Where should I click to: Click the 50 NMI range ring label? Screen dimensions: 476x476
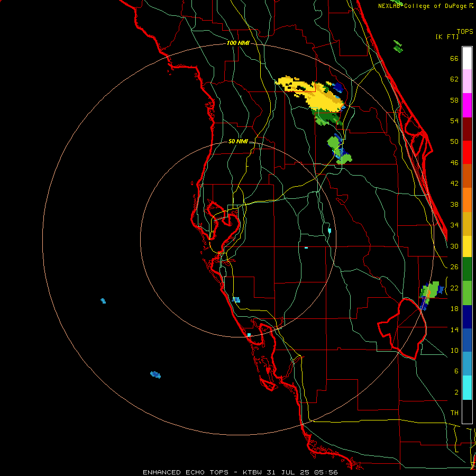pyautogui.click(x=238, y=141)
